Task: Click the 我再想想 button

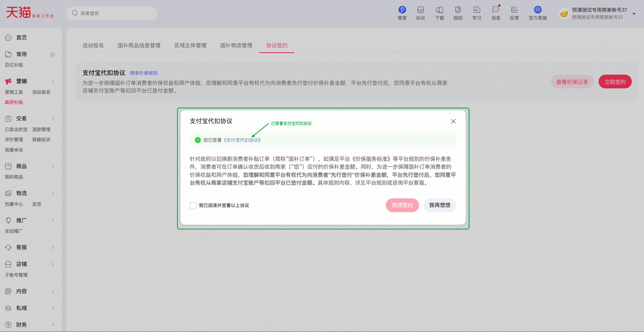Action: (439, 205)
